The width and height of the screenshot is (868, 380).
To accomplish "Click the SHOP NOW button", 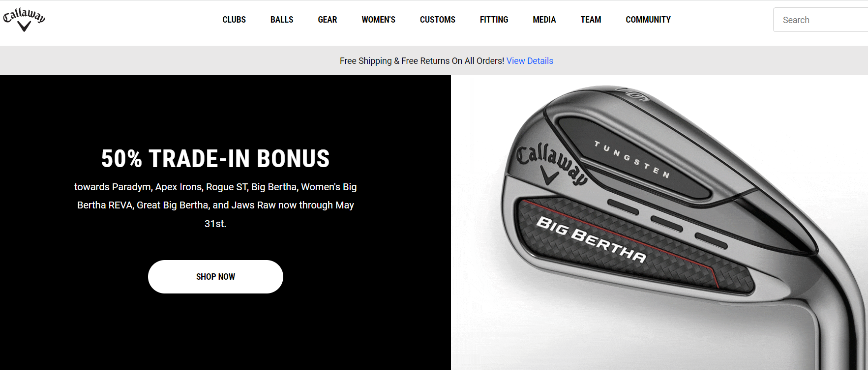I will [215, 277].
